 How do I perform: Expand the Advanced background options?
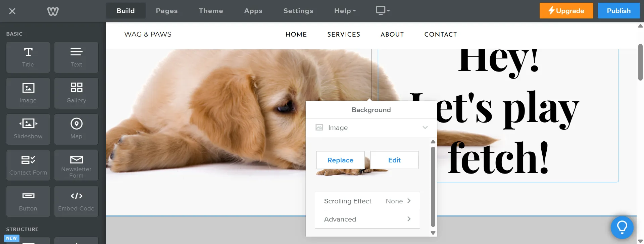point(367,219)
